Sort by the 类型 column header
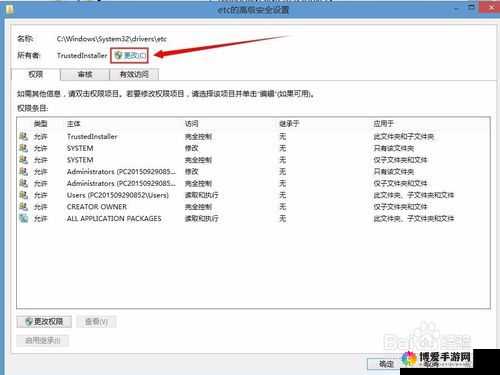The image size is (500, 375). [x=41, y=124]
